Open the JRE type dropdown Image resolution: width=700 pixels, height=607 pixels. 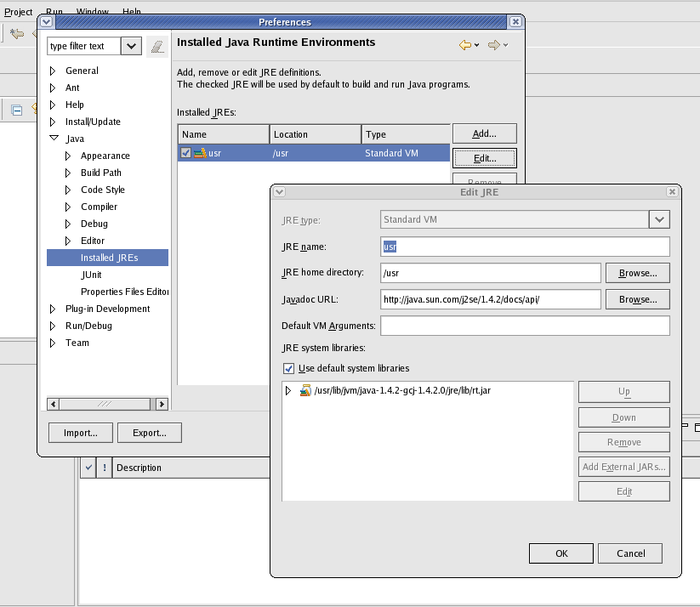659,220
